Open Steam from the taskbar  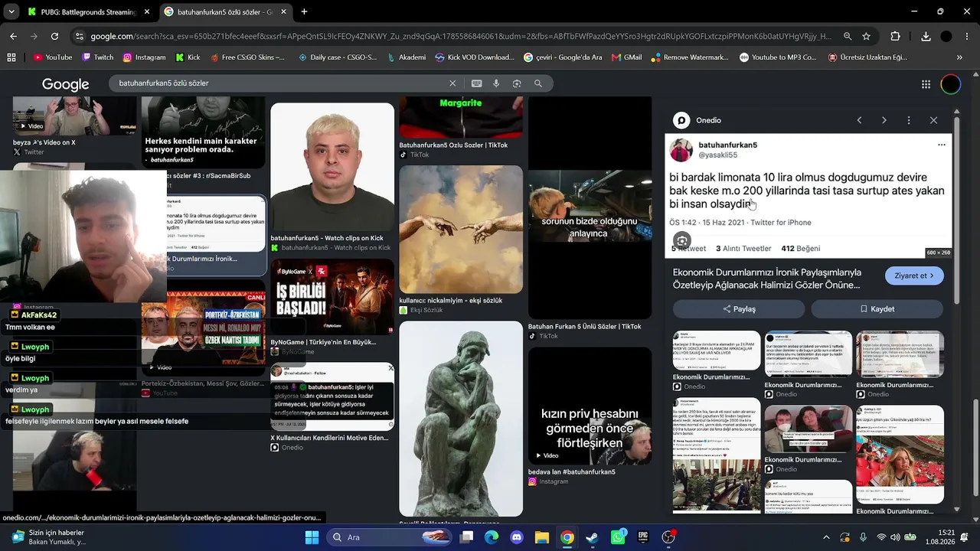[593, 537]
